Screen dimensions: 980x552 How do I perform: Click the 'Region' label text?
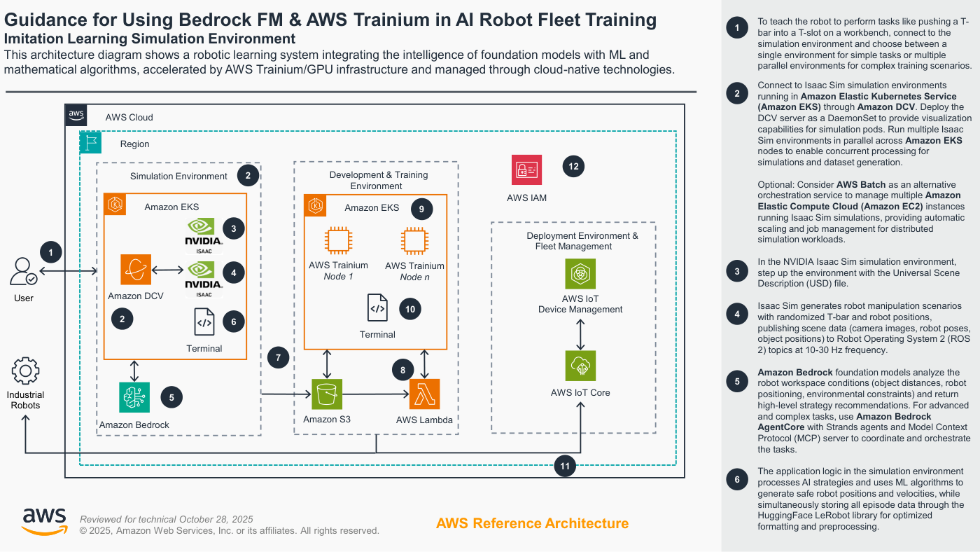coord(134,144)
